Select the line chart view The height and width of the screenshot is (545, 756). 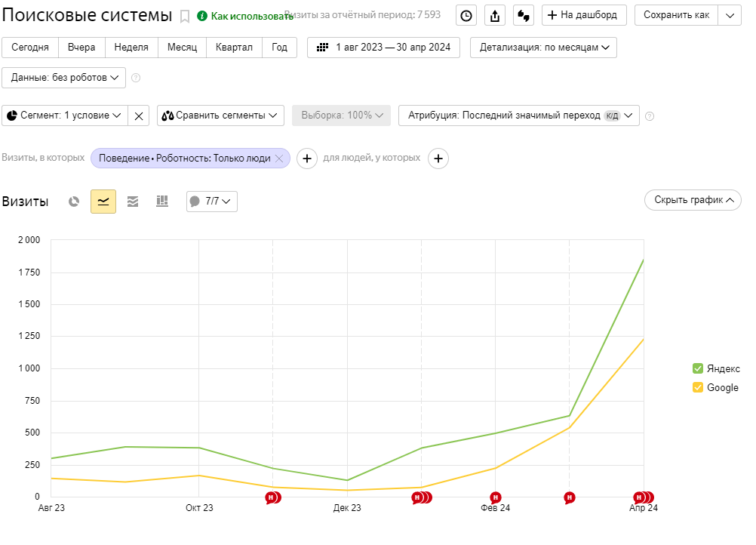pyautogui.click(x=103, y=202)
